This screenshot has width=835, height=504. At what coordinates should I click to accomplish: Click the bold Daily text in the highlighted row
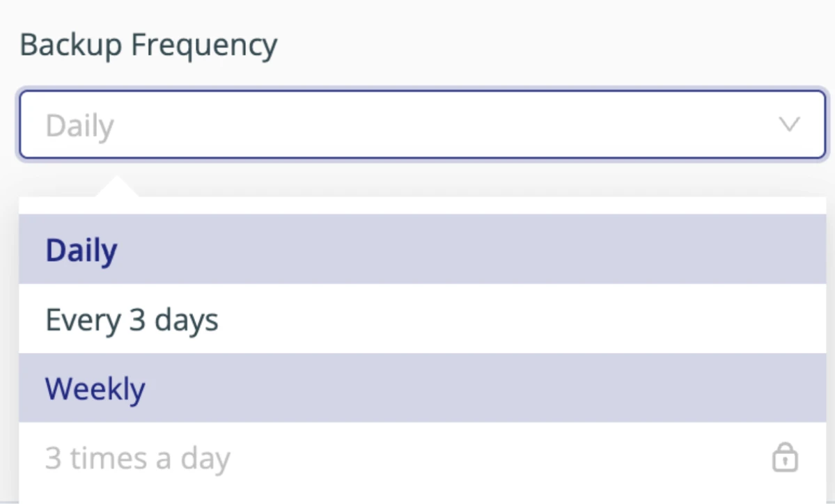click(x=81, y=250)
